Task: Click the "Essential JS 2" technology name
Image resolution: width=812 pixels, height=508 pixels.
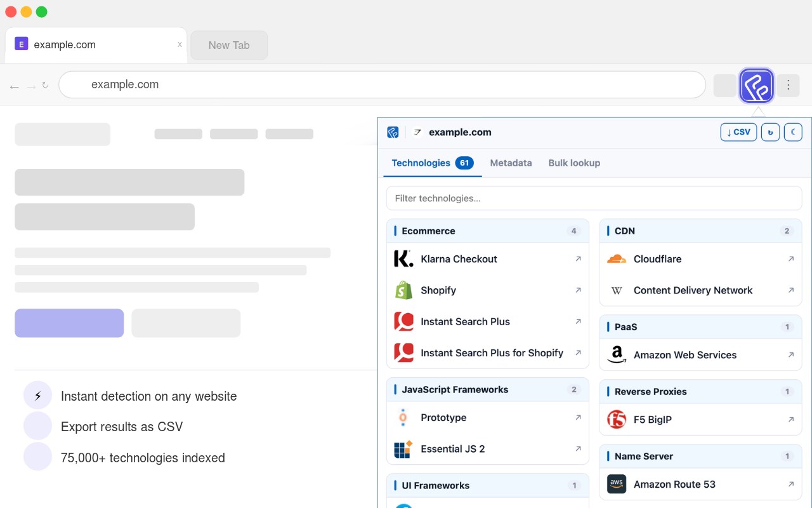Action: click(453, 449)
